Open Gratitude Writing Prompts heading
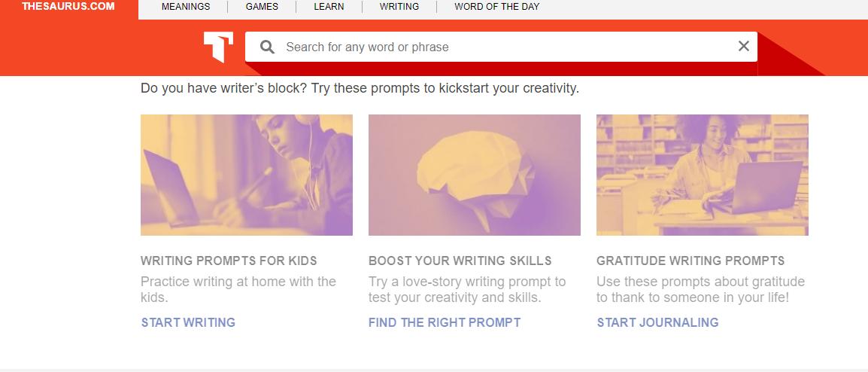This screenshot has height=372, width=868. [x=690, y=261]
